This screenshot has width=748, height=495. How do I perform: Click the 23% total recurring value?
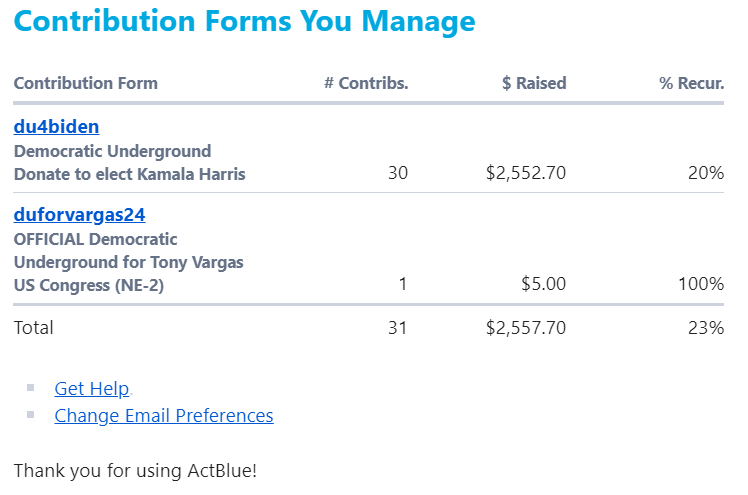click(x=705, y=327)
